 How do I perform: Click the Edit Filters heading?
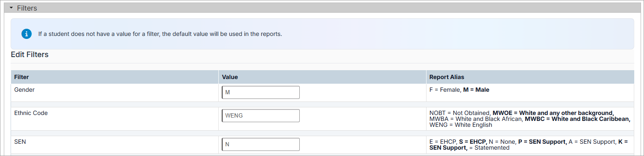[x=30, y=55]
